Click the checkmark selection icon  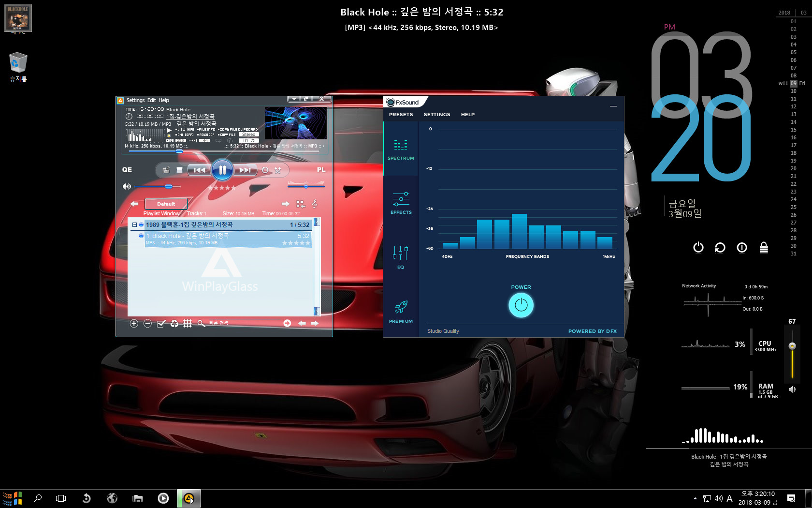pyautogui.click(x=161, y=323)
